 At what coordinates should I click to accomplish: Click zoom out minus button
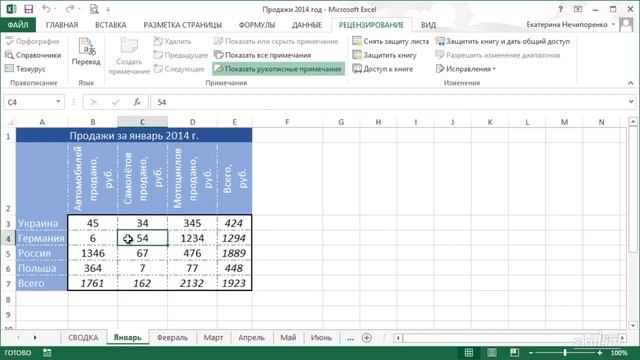pyautogui.click(x=530, y=353)
